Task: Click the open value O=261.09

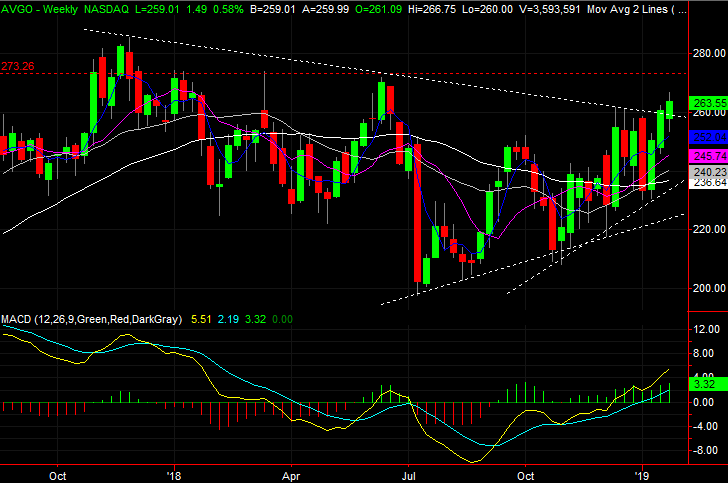Action: point(378,9)
